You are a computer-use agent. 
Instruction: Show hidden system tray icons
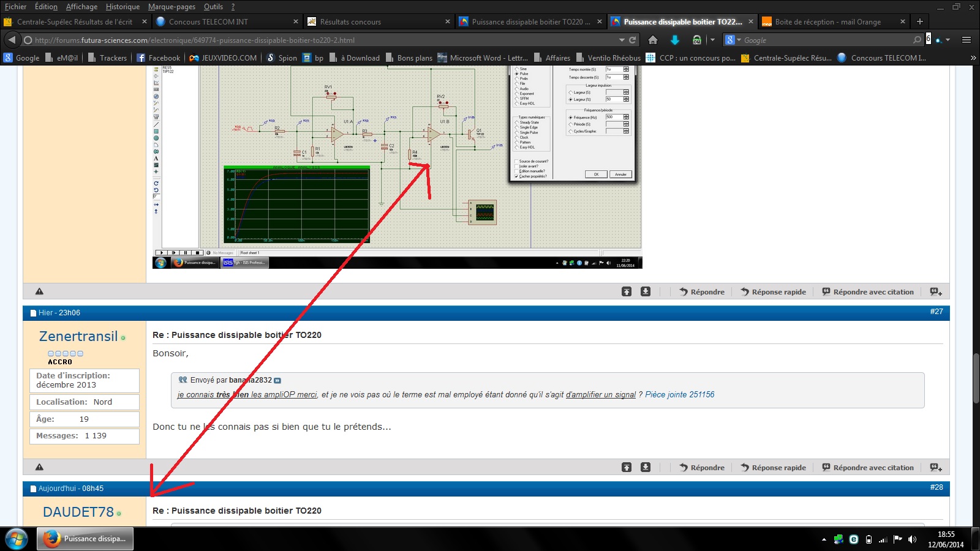(824, 539)
